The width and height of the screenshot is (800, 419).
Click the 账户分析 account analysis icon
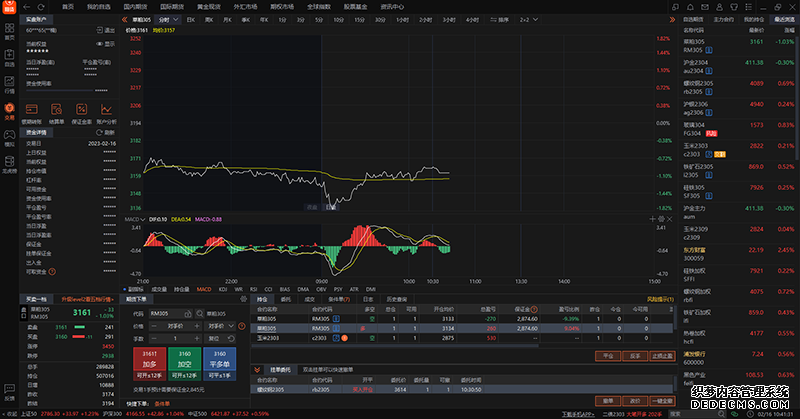(107, 112)
